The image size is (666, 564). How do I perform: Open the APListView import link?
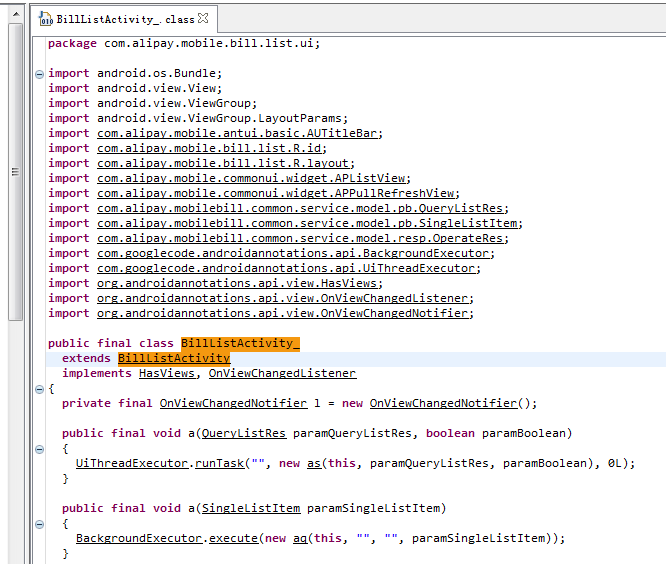(x=251, y=178)
